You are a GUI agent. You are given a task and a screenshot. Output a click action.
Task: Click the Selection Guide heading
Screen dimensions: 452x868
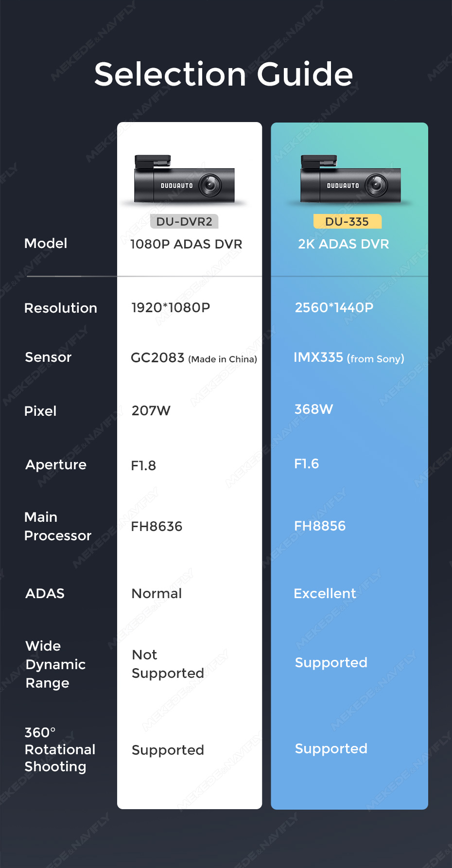(224, 74)
